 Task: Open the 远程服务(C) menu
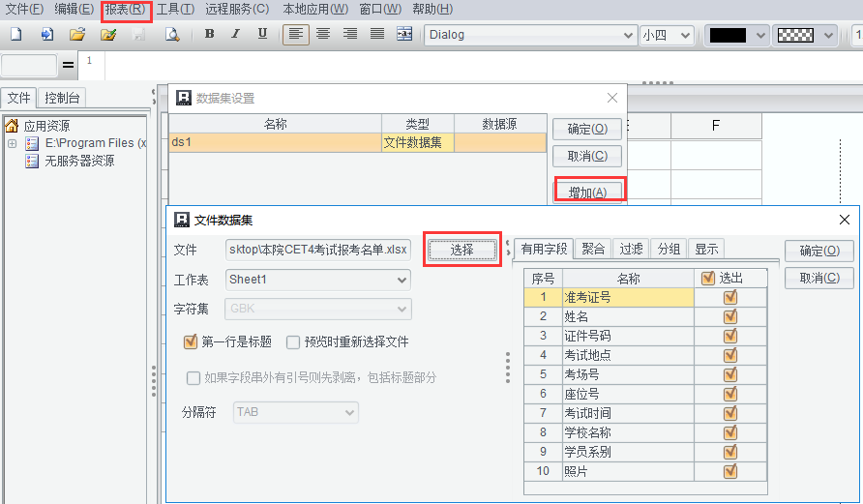pos(237,9)
